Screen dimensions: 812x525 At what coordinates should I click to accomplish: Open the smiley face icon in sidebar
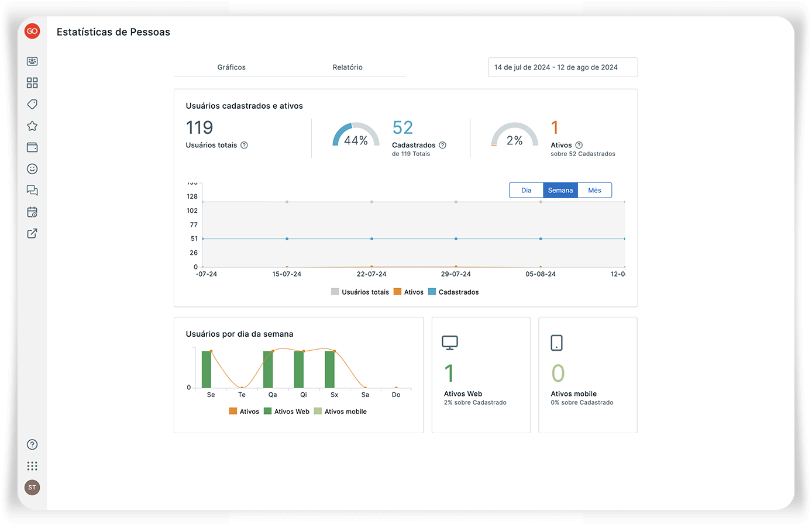[x=32, y=169]
